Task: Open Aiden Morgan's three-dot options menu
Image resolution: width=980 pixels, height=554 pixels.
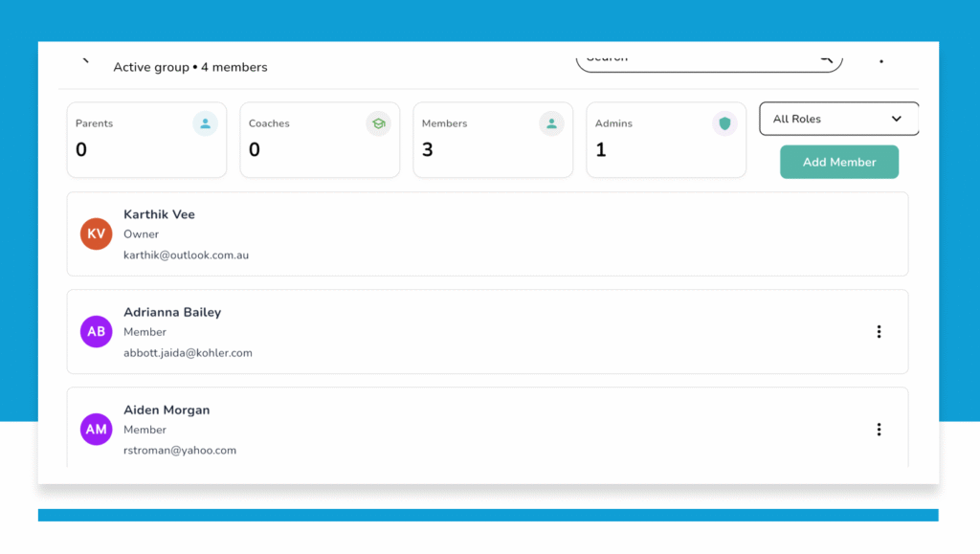Action: pos(879,430)
